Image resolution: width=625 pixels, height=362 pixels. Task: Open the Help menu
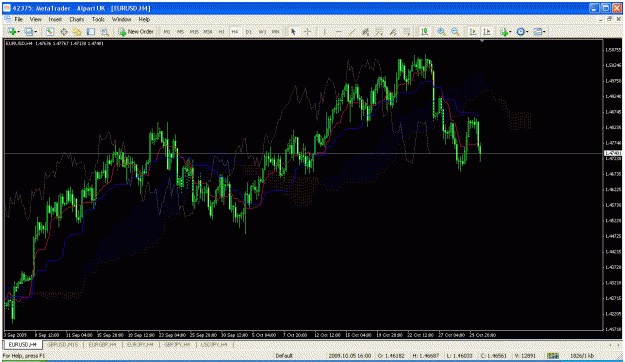(x=144, y=19)
